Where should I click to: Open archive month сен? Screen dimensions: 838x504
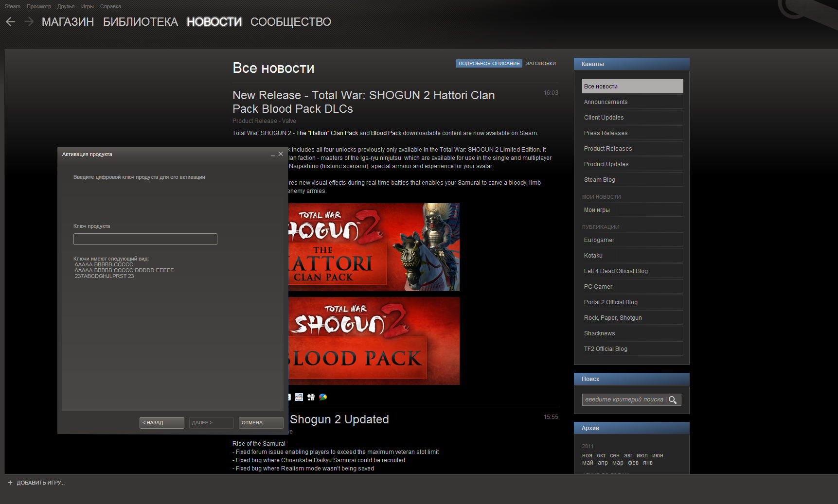[x=615, y=456]
